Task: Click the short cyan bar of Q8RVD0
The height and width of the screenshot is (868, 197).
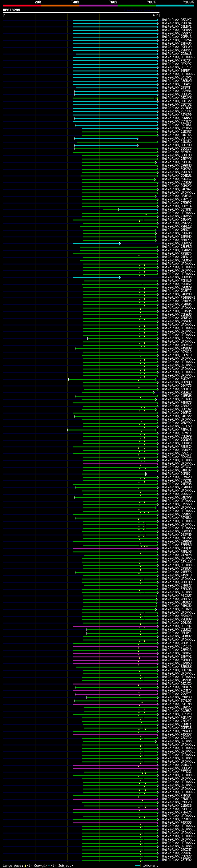Action: [x=97, y=278]
